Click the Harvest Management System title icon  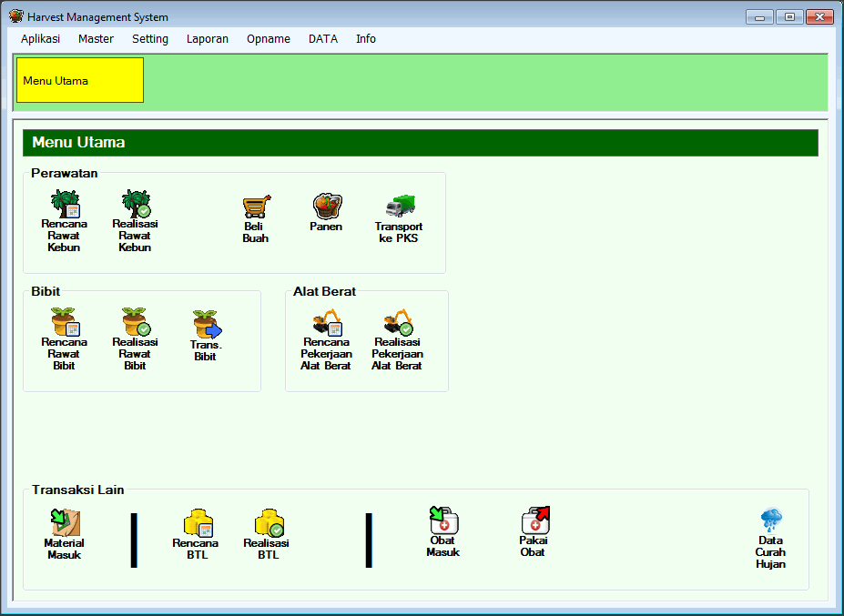(x=16, y=16)
